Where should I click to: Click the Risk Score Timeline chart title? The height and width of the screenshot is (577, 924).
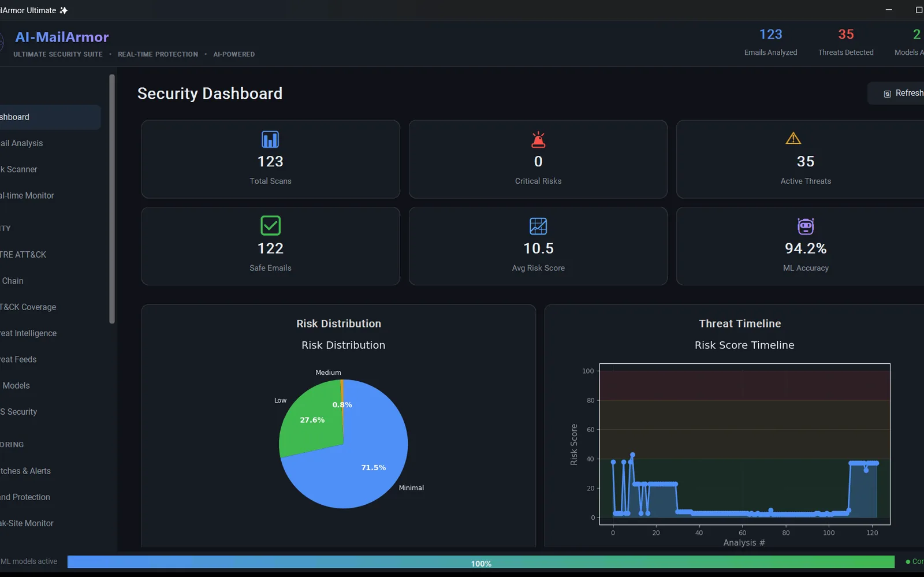point(744,345)
